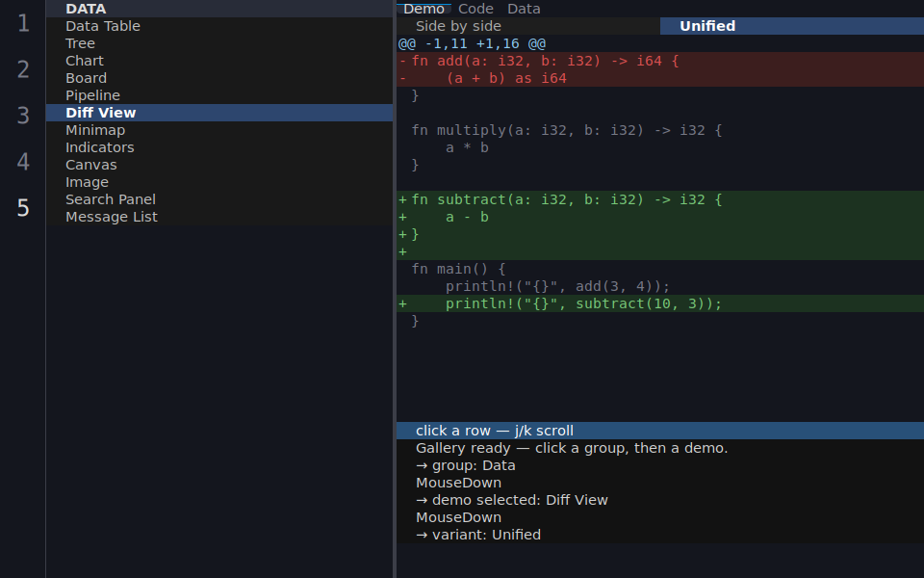Select the removed line 'fn add(a: i32, b: i32) -> i64 {'
The width and height of the screenshot is (924, 578).
coord(660,61)
